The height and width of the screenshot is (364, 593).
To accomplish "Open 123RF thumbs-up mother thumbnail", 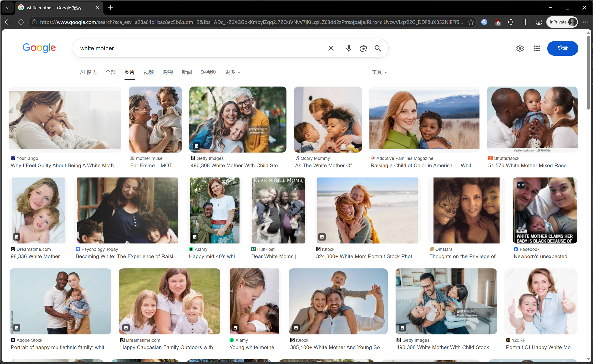I will point(541,301).
